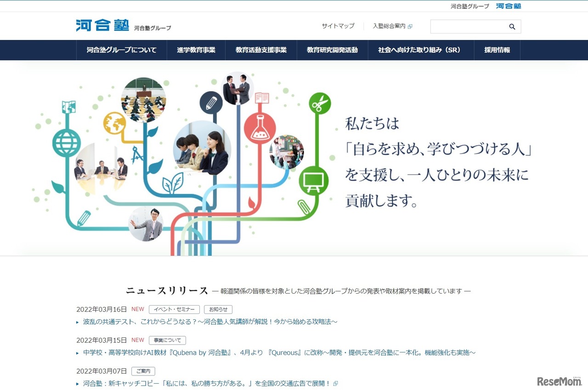The width and height of the screenshot is (588, 392).
Task: Select the 採用情報 menu item
Action: coord(497,50)
